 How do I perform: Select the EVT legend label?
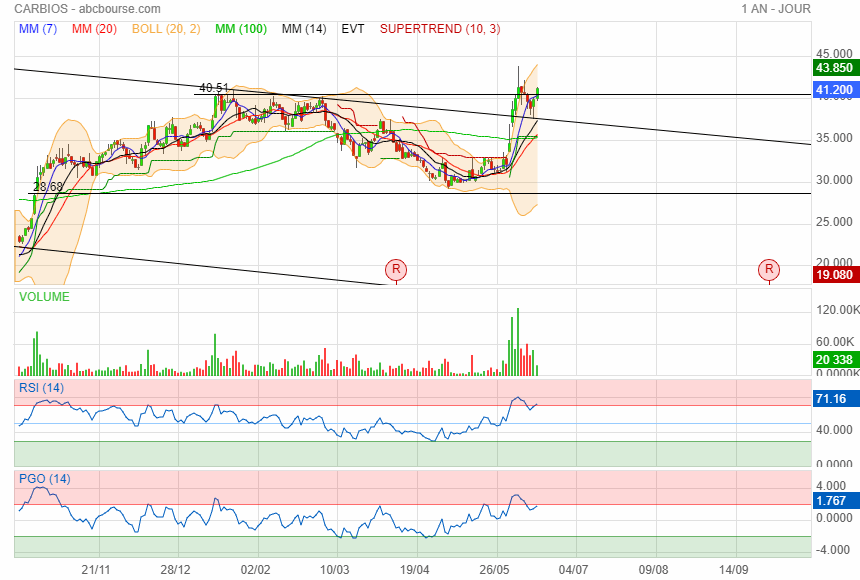[353, 29]
